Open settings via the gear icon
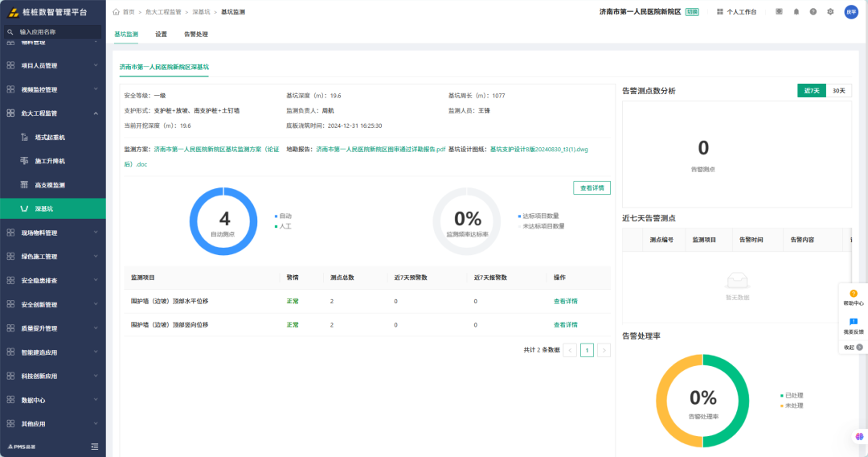 click(830, 11)
